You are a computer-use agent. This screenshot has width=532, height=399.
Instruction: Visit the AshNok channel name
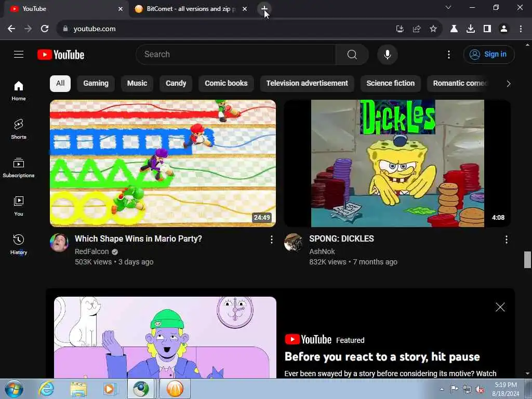tap(322, 252)
